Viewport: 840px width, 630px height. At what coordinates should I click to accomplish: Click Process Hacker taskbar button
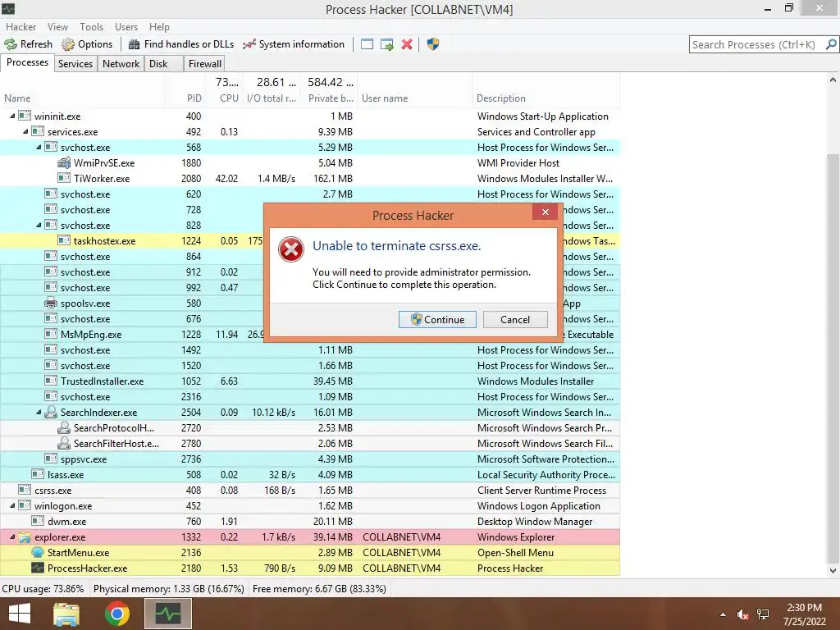tap(168, 614)
